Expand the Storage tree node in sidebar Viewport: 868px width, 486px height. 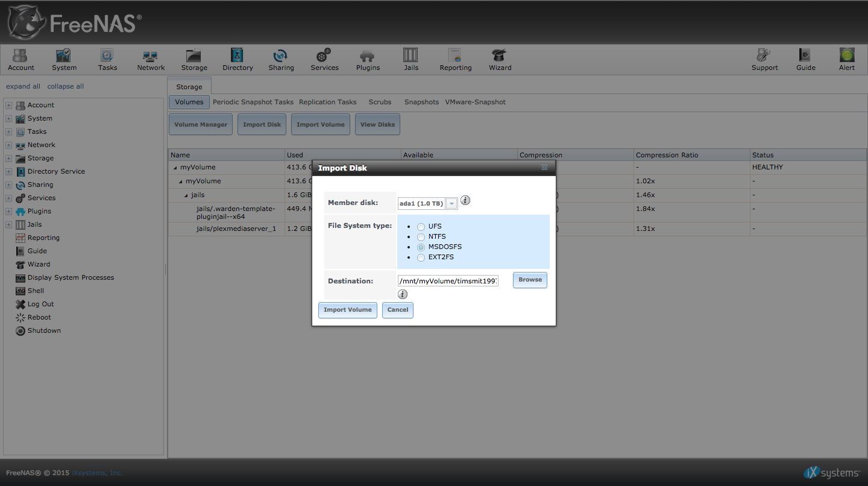[9, 158]
